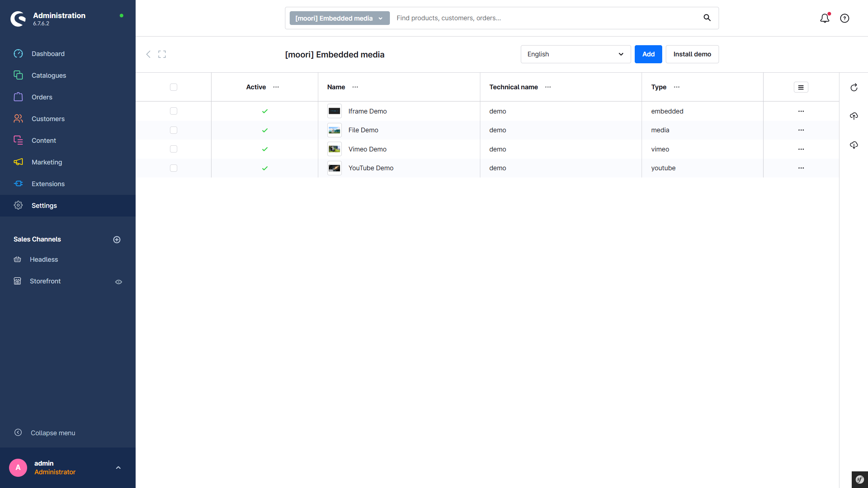Go to Marketing in the sidebar
The image size is (868, 488).
coord(47,162)
